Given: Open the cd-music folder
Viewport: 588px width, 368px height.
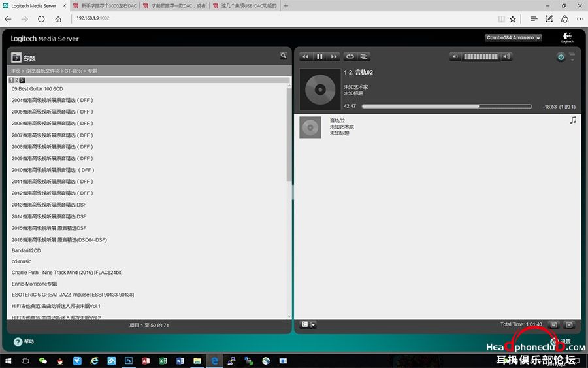Looking at the screenshot, I should [22, 261].
